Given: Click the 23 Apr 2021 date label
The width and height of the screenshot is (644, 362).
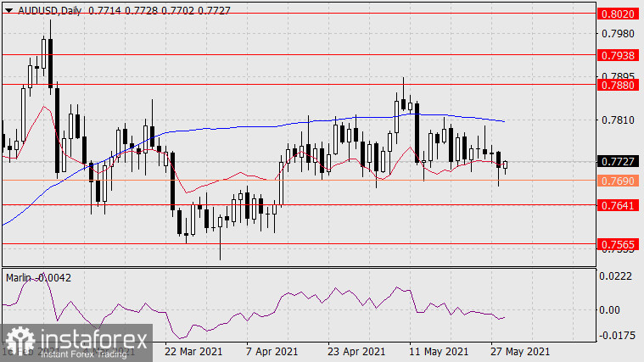Looking at the screenshot, I should (x=352, y=351).
